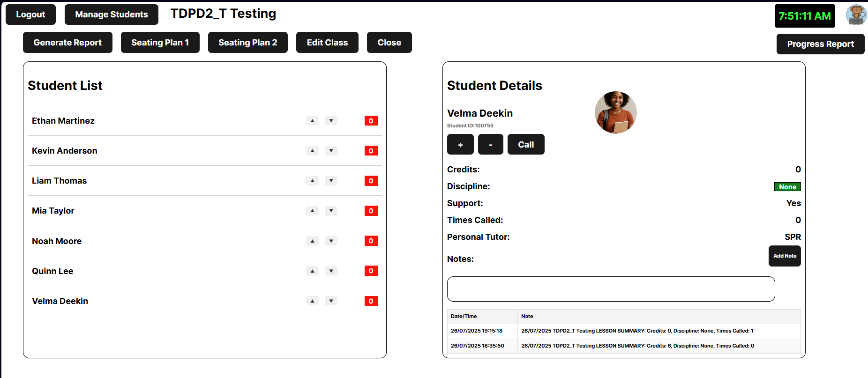The width and height of the screenshot is (868, 378).
Task: Move Noah Moore down one place
Action: click(x=331, y=241)
